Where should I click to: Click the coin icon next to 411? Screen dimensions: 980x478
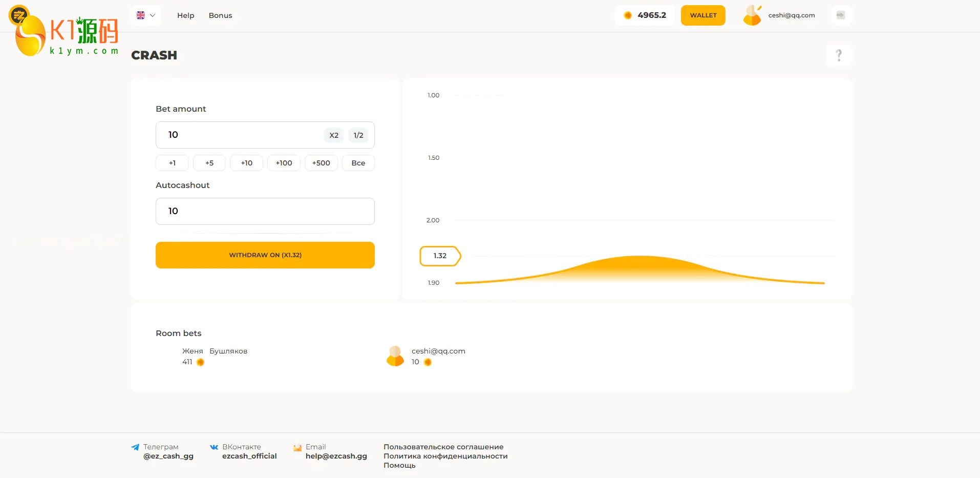[200, 362]
